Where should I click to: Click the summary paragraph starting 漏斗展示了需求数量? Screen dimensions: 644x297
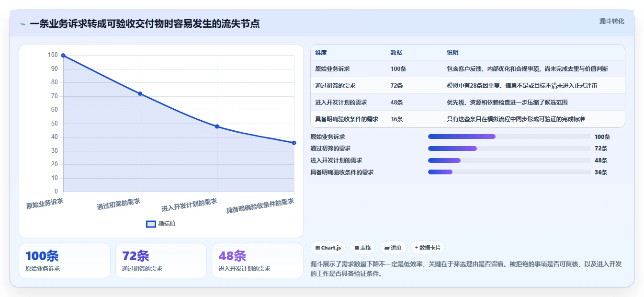click(466, 269)
